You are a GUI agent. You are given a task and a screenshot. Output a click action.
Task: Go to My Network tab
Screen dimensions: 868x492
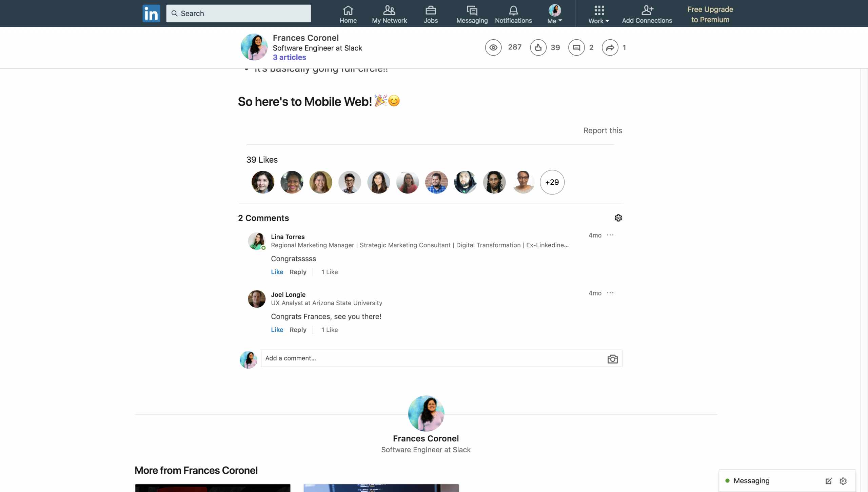coord(389,14)
